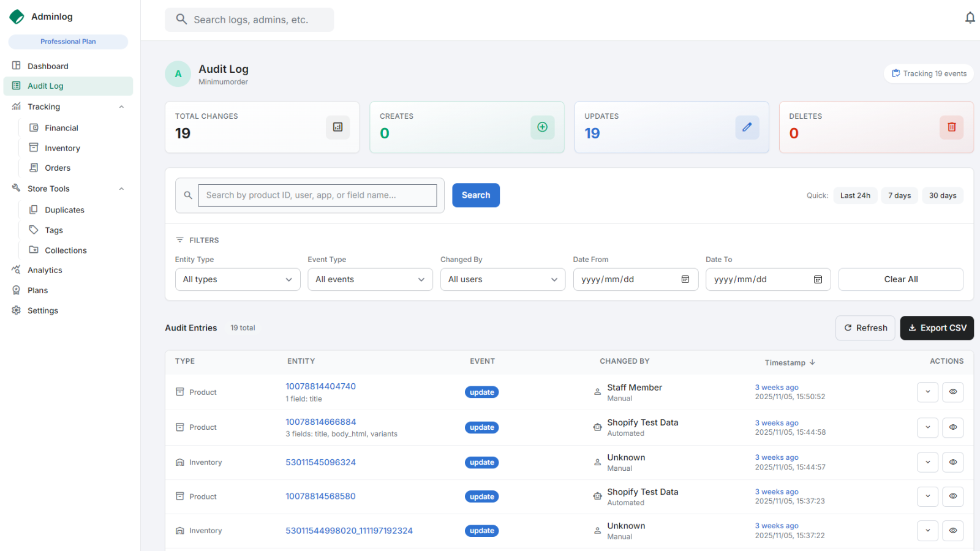Click the Adminlog logo icon
Screen dimensions: 980x551
click(17, 17)
